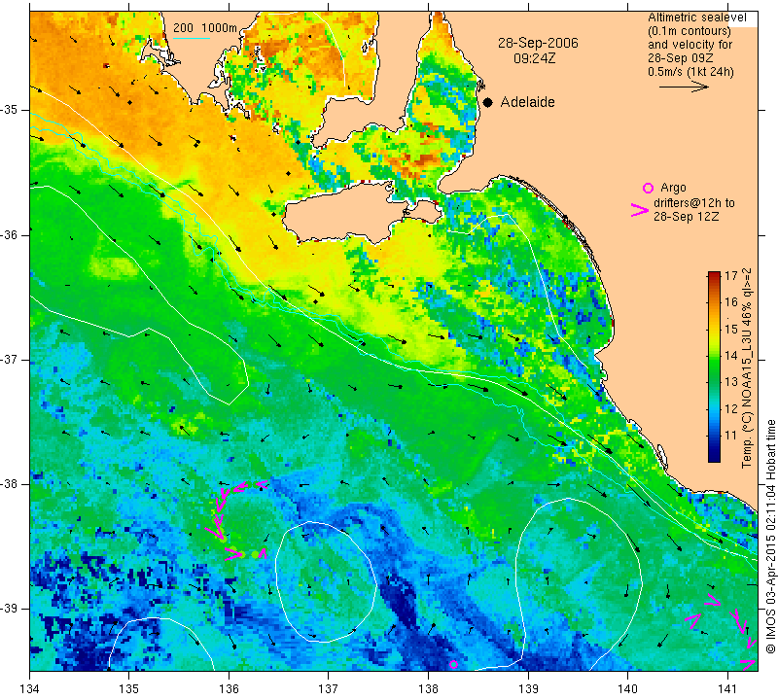Click the longitude axis label '136'
778x700 pixels.
[x=229, y=688]
